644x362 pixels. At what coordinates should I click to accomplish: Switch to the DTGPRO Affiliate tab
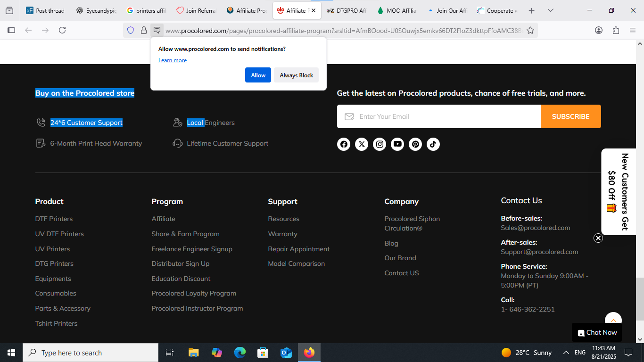347,10
